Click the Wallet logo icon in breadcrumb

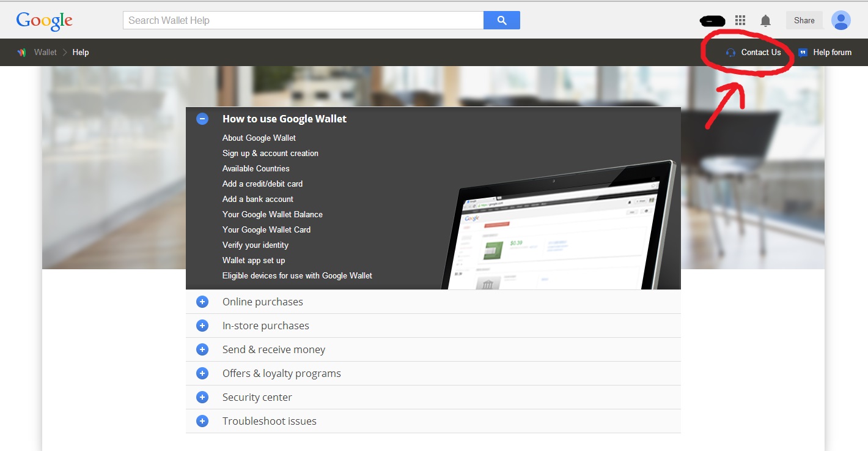point(22,53)
